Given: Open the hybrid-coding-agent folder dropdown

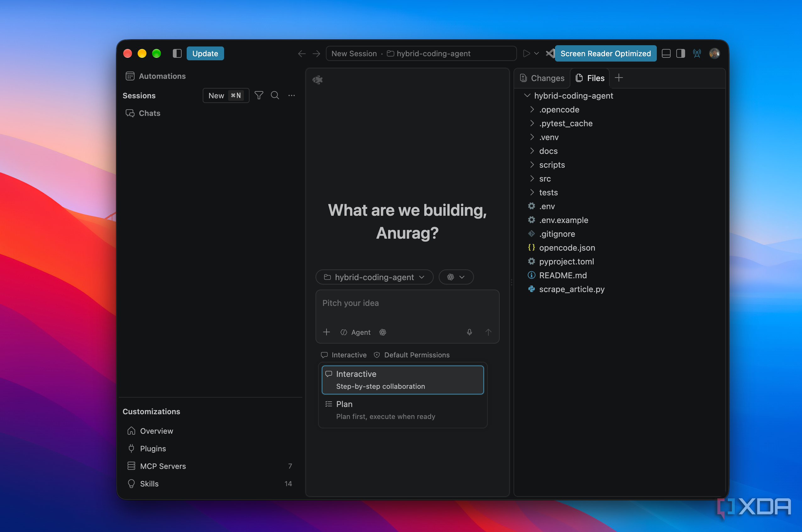Looking at the screenshot, I should [x=374, y=277].
